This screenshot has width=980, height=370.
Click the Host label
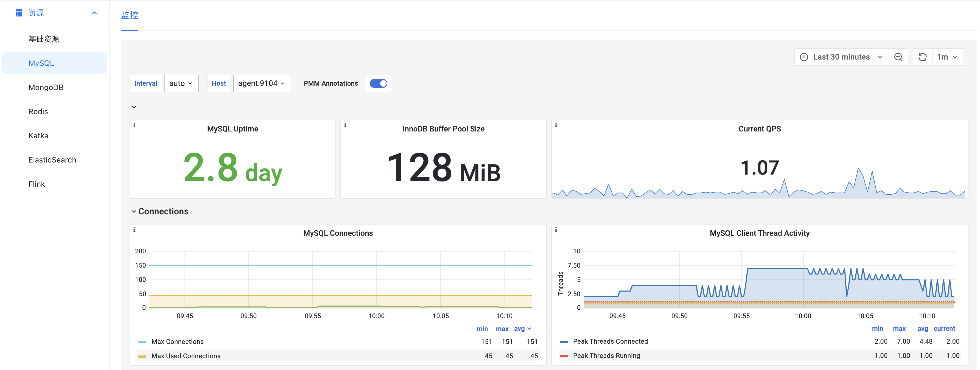(219, 83)
